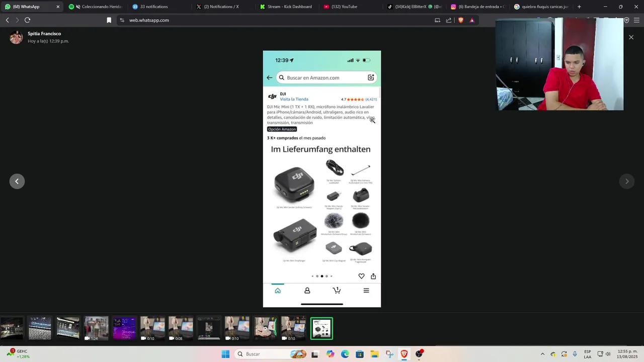Open the purple screen thumbnail
Screen dimensions: 644x362
(x=124, y=329)
